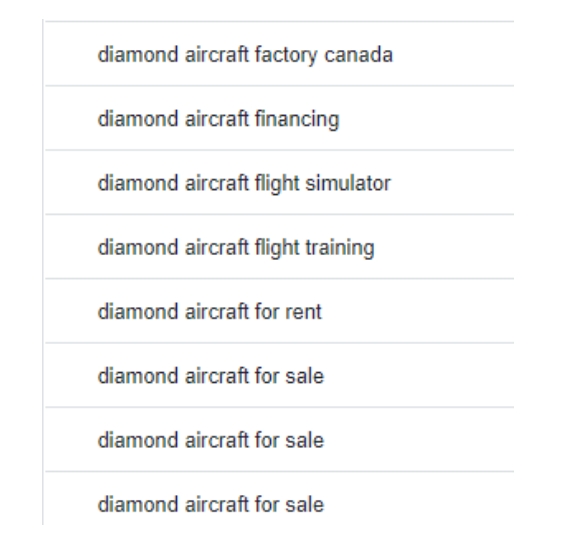Click the word 'simulator' in the list

(348, 183)
